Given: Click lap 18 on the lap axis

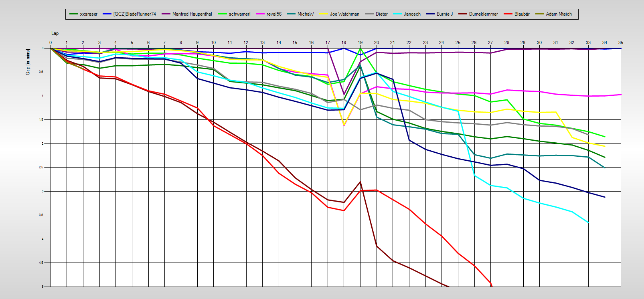Looking at the screenshot, I should point(344,42).
